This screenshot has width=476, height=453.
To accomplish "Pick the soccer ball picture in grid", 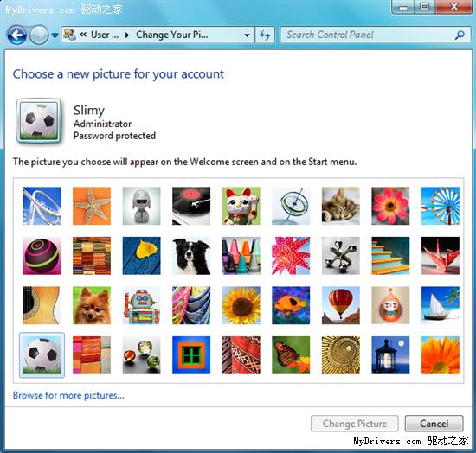I will pos(42,355).
